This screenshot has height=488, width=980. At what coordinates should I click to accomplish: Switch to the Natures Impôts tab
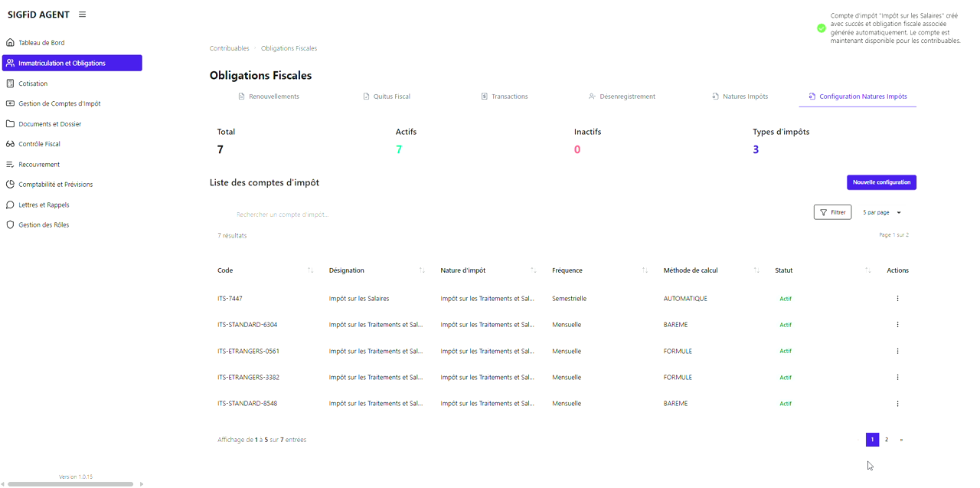740,97
